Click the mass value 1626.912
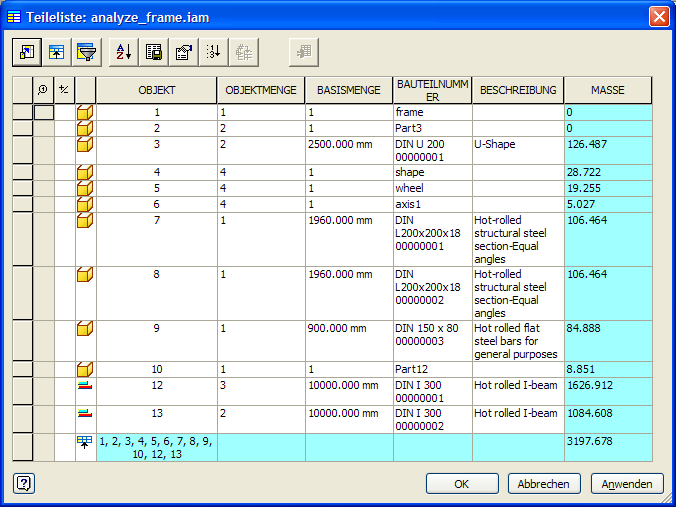The width and height of the screenshot is (676, 507). point(608,391)
